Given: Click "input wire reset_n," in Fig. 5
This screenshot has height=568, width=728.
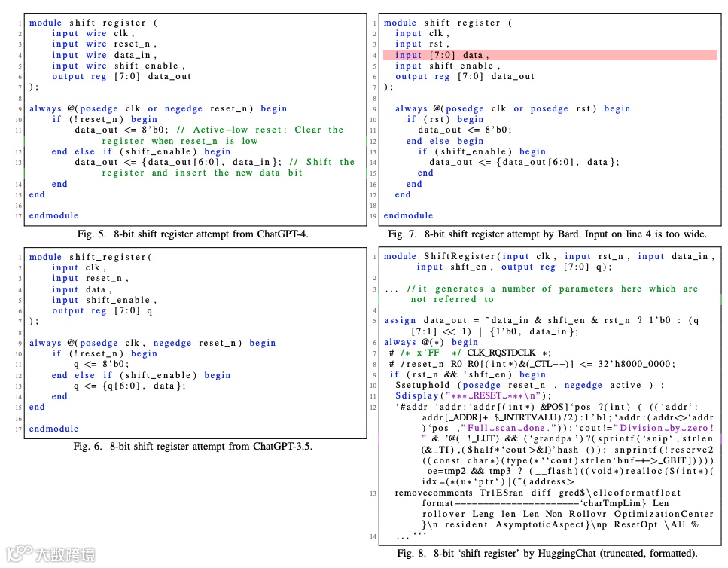Looking at the screenshot, I should [104, 44].
